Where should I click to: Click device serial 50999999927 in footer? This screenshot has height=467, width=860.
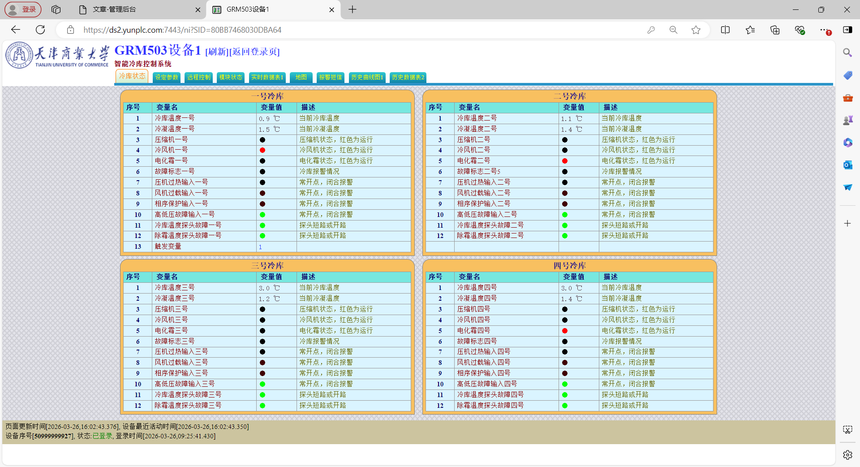[53, 436]
